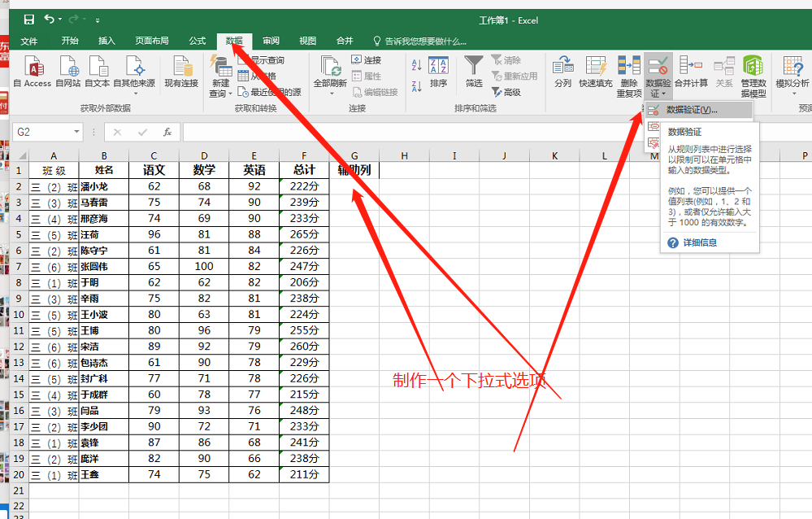Image resolution: width=812 pixels, height=519 pixels.
Task: Click the name cell 马春雷
Action: (103, 203)
